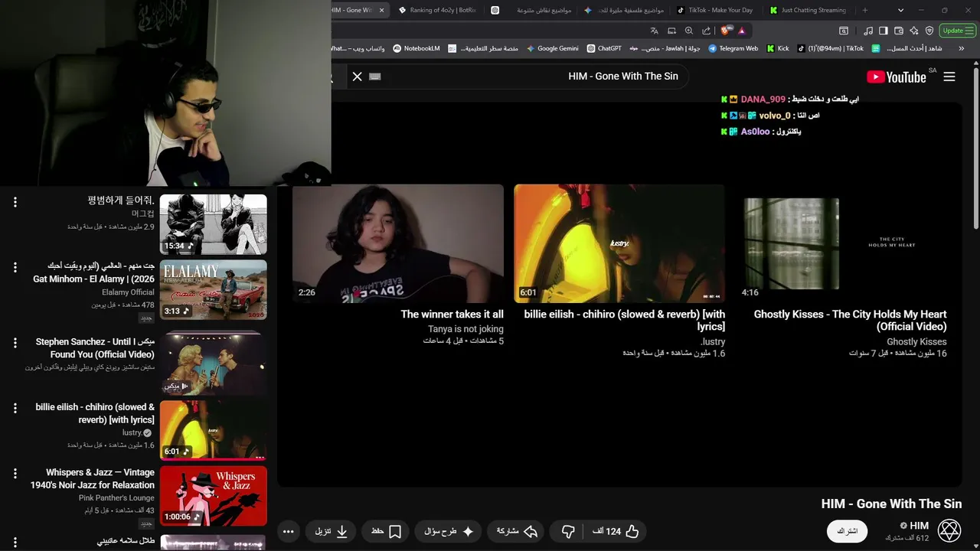Open options for the 평범하게 들어줘 video
Image resolution: width=980 pixels, height=551 pixels.
(x=15, y=202)
